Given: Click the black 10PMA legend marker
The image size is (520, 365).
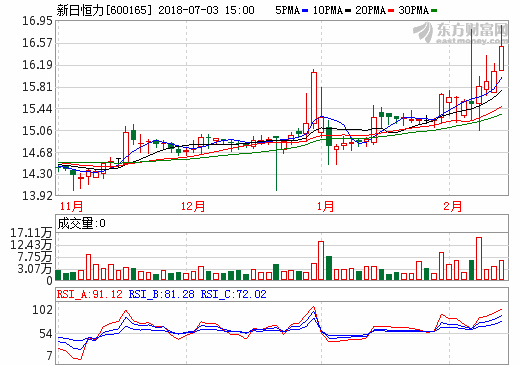Looking at the screenshot, I should click(348, 11).
